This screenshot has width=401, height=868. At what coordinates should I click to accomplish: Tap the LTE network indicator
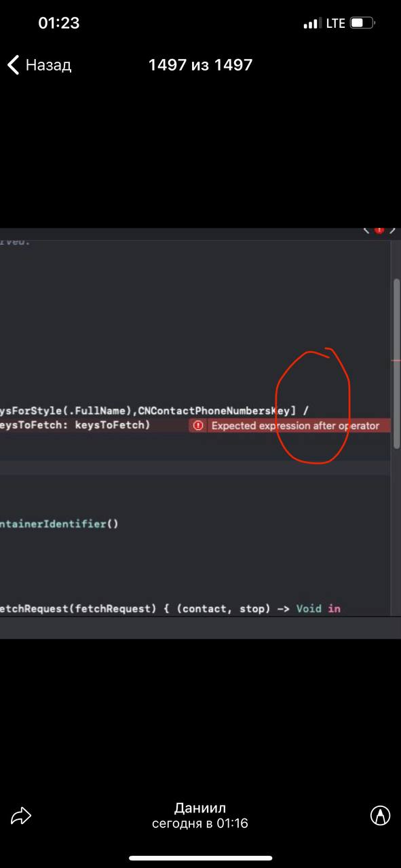[335, 23]
